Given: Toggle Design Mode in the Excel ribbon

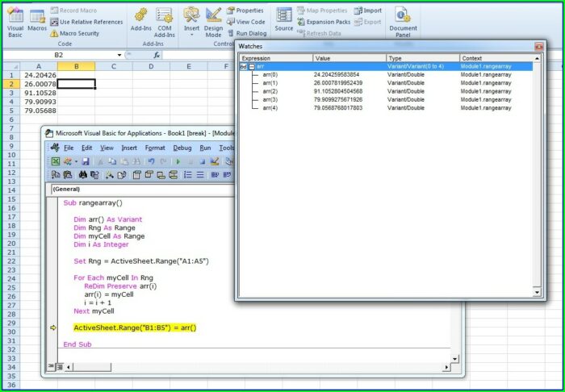Looking at the screenshot, I should pos(213,23).
